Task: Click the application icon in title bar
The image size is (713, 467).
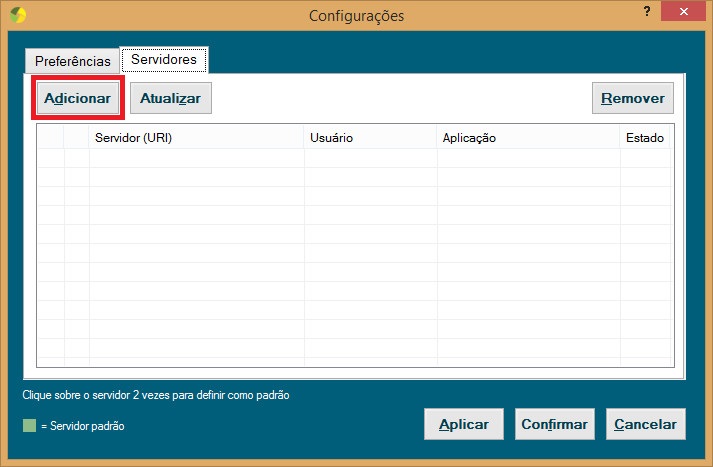Action: click(18, 15)
